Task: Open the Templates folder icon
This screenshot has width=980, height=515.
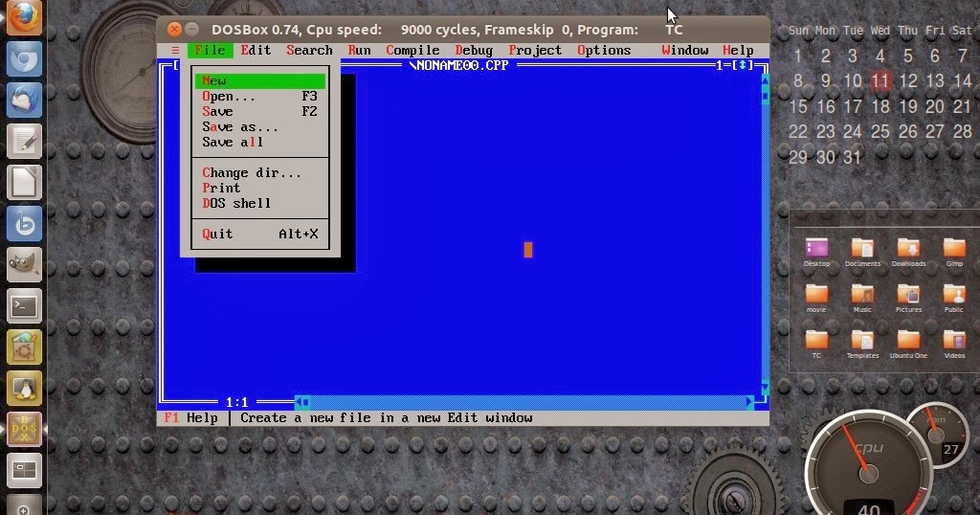Action: point(862,344)
